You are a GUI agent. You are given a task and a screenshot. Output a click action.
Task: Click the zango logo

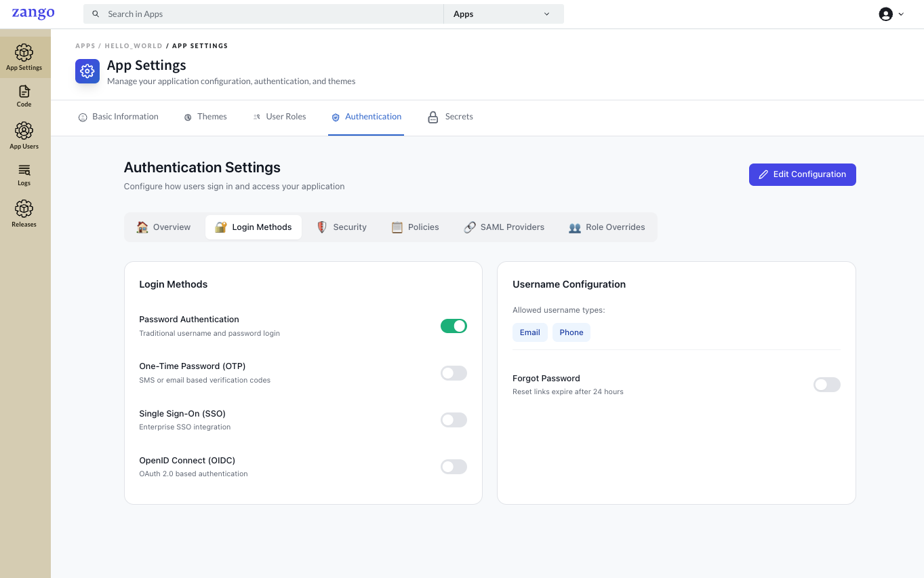[33, 14]
